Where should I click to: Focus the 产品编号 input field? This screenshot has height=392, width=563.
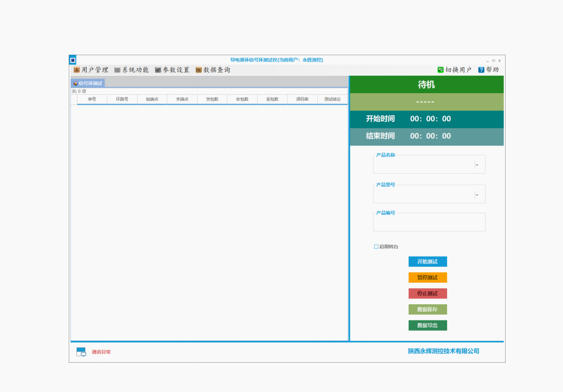coord(429,223)
